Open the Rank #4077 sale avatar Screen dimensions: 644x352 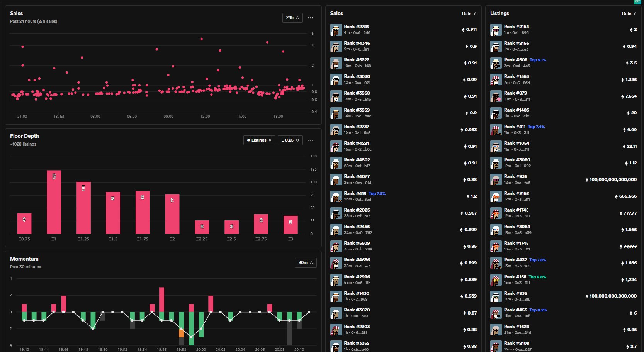336,179
